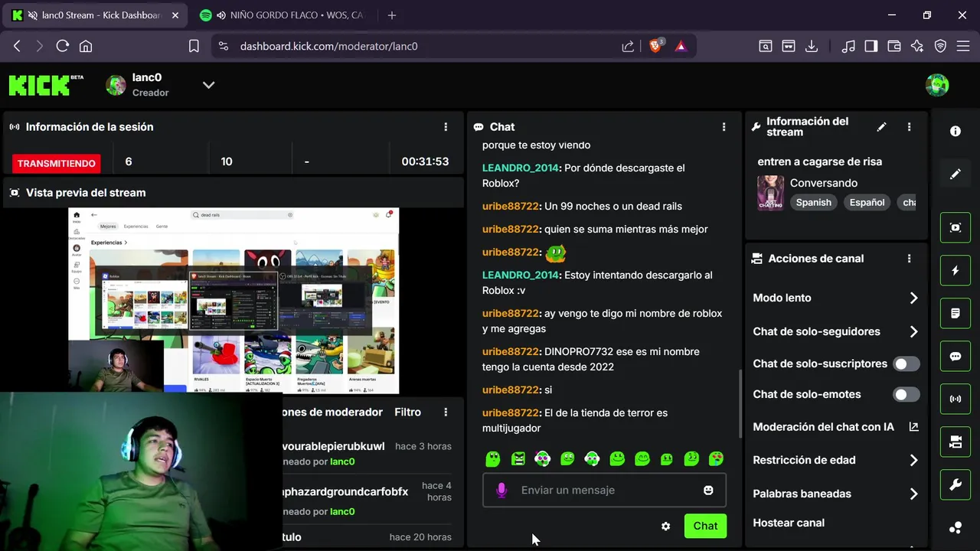Image resolution: width=980 pixels, height=551 pixels.
Task: Select the broadcast signal icon in right sidebar
Action: (x=955, y=399)
